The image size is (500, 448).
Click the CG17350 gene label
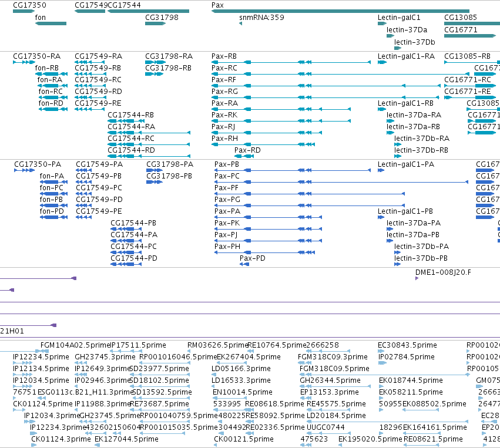(x=29, y=5)
